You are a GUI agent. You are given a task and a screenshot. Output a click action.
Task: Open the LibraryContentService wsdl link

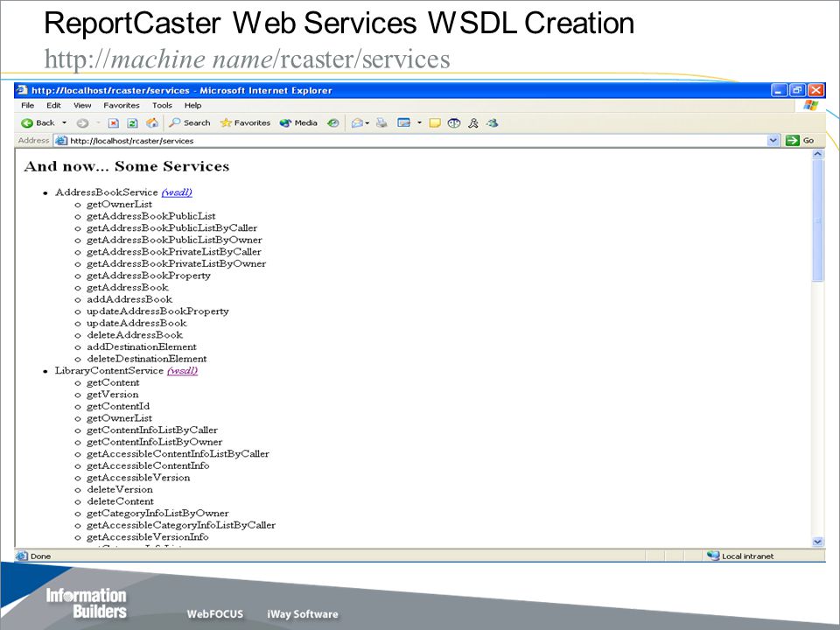pos(182,371)
